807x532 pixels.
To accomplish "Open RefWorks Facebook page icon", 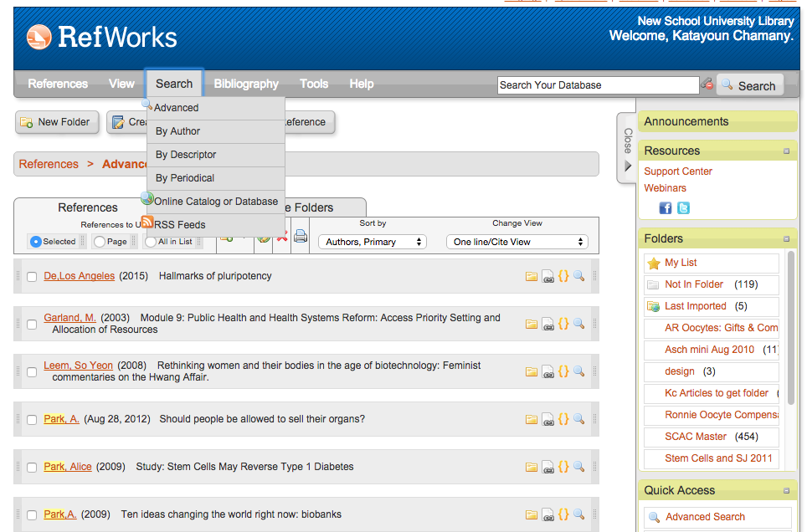I will [665, 207].
